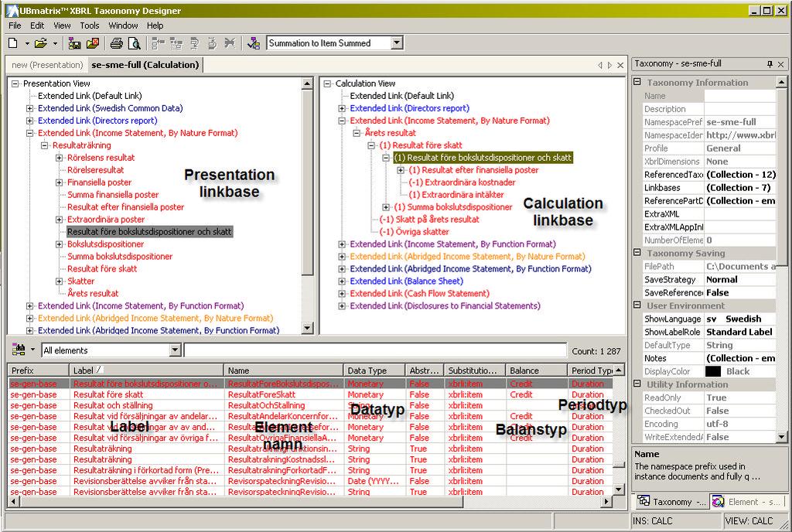Select the Element tab at panel bottom
The image size is (792, 532).
[x=748, y=501]
